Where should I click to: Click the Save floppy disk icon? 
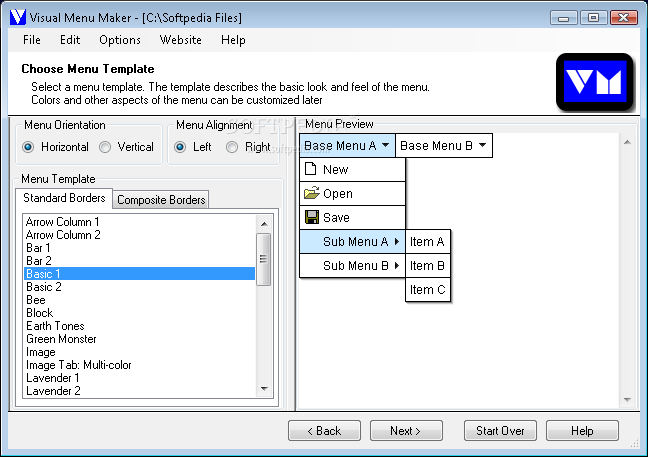click(312, 217)
